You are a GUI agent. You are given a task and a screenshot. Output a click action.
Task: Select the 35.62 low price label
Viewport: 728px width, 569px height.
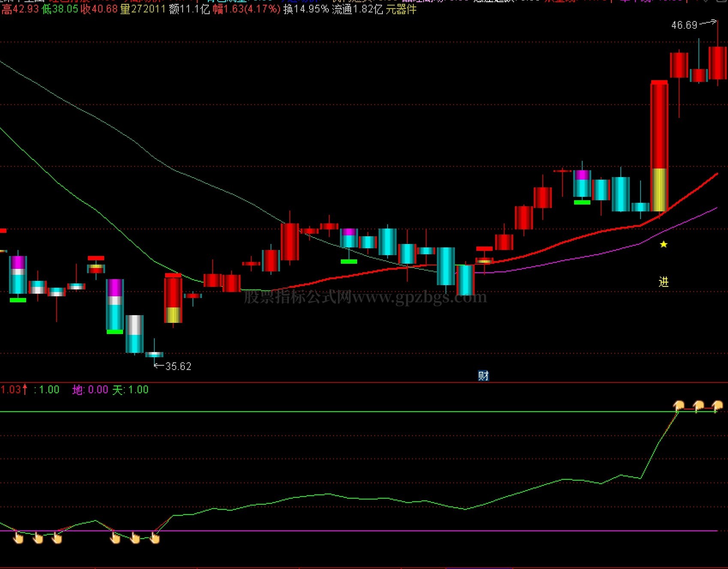(178, 366)
